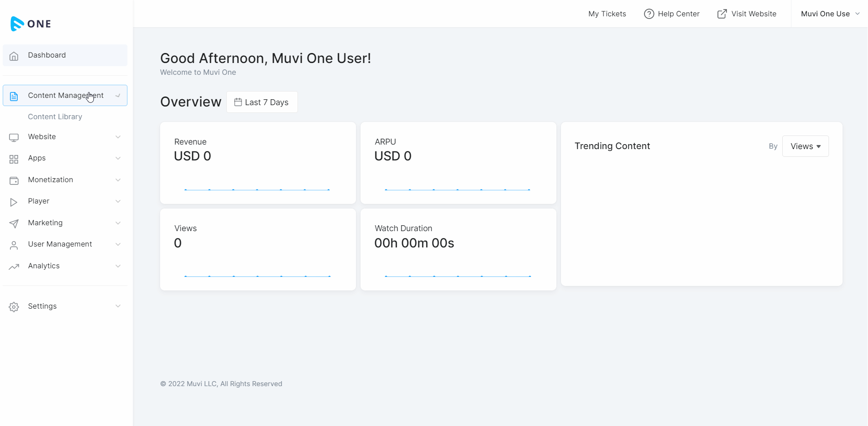Viewport: 868px width, 426px height.
Task: Select the Apps menu item
Action: tap(65, 158)
